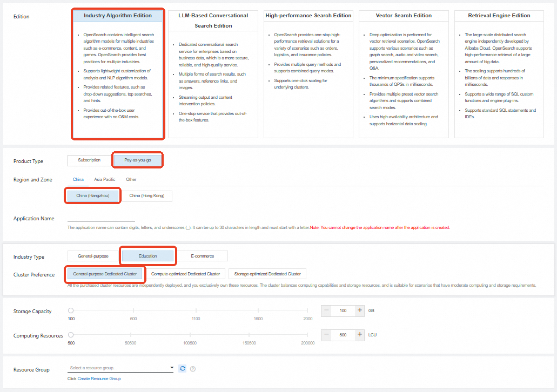Viewport: 557px width, 392px height.
Task: Select Compute-optimized Dedicated Cluster
Action: [x=185, y=274]
